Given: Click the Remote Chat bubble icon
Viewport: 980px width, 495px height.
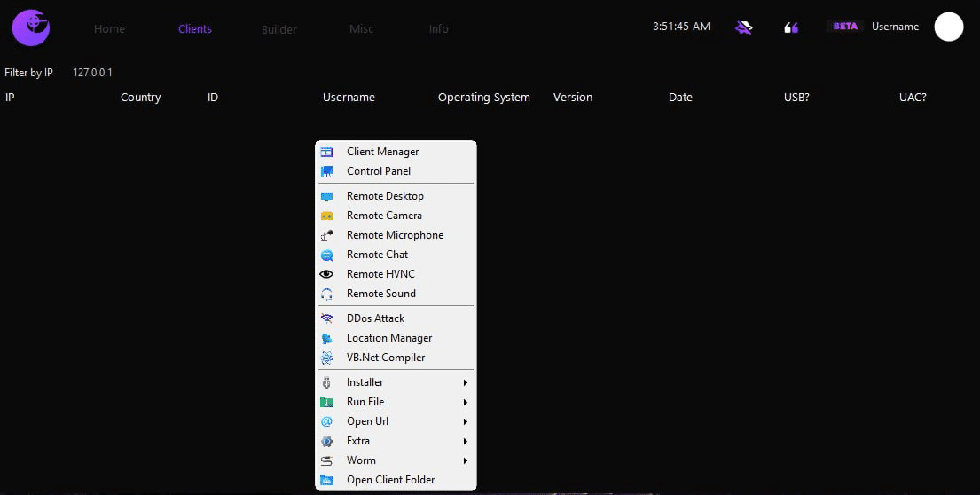Looking at the screenshot, I should pyautogui.click(x=327, y=255).
